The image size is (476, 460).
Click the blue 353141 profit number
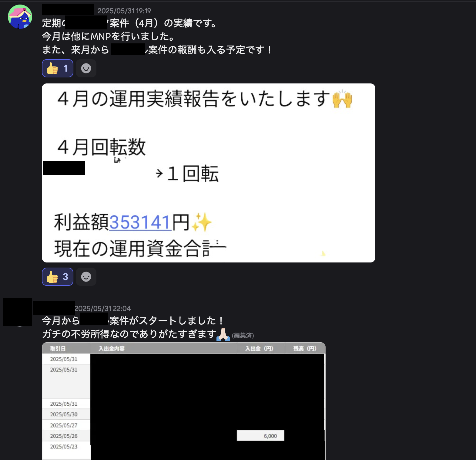point(140,222)
